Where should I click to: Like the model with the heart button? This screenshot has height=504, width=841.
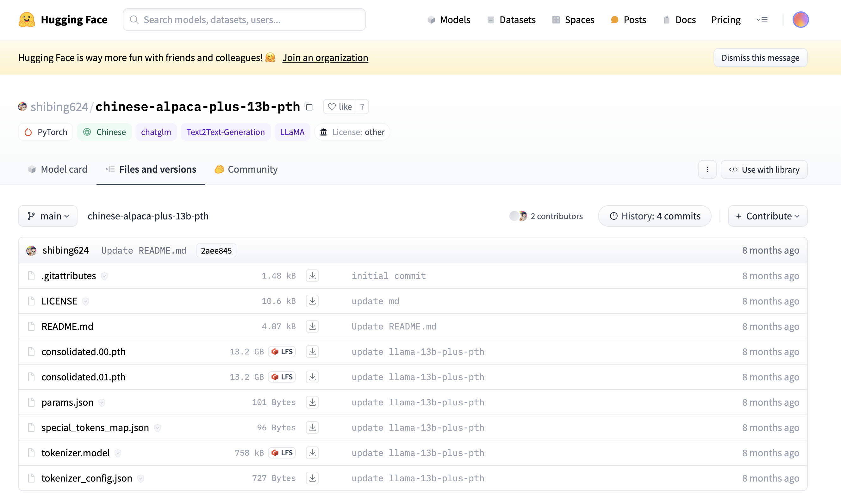tap(340, 107)
